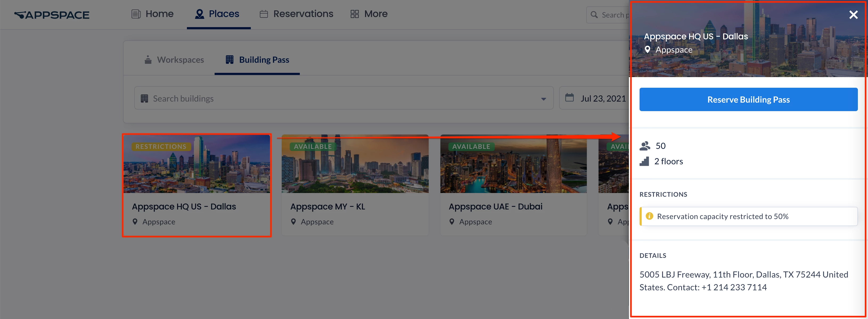Click location pin under Appspace MY - KL

click(x=293, y=222)
